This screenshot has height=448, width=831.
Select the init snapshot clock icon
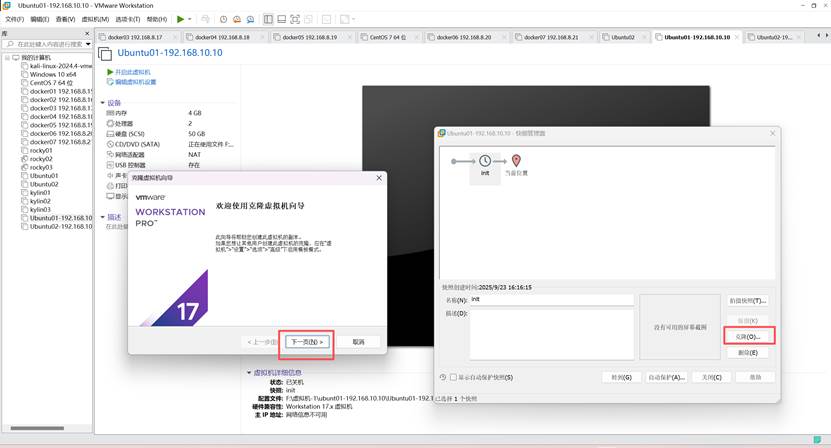(485, 161)
